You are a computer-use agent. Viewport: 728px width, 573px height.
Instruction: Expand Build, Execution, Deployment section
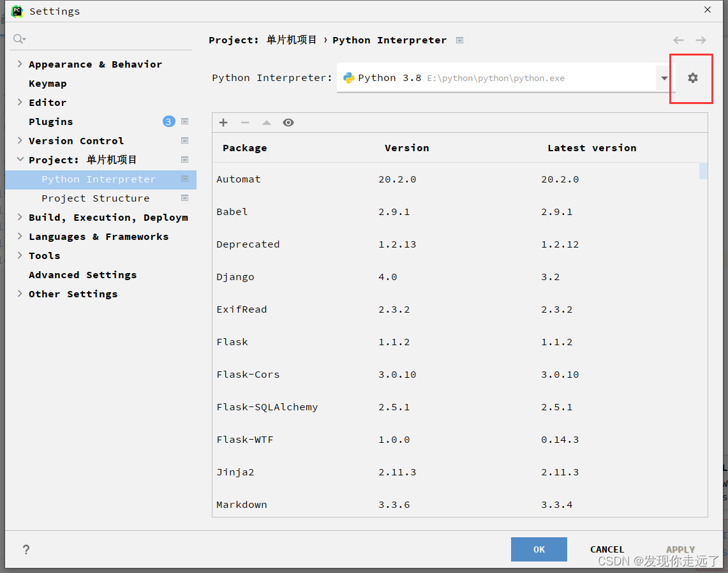[20, 217]
